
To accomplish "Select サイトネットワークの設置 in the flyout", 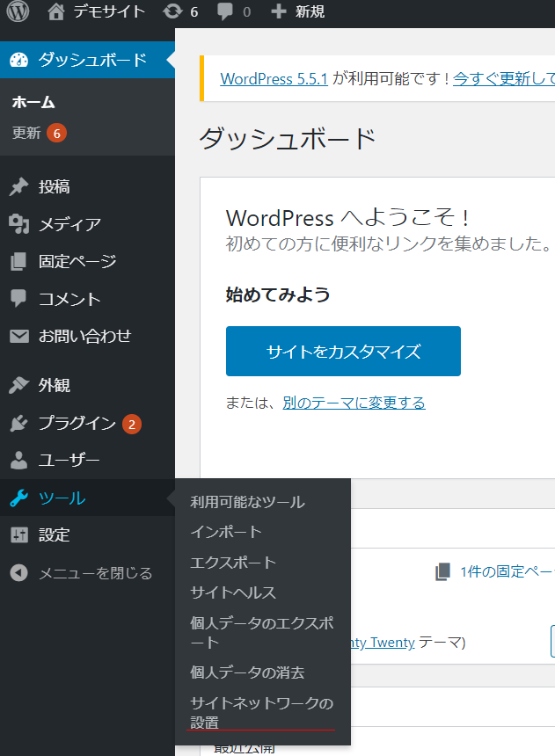I will (x=262, y=713).
